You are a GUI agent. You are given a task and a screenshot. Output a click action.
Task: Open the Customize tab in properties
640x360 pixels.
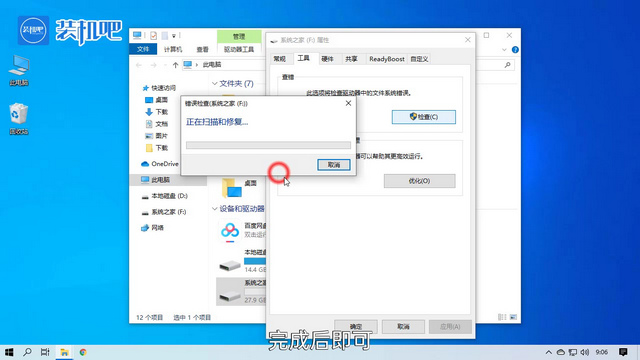(x=419, y=59)
